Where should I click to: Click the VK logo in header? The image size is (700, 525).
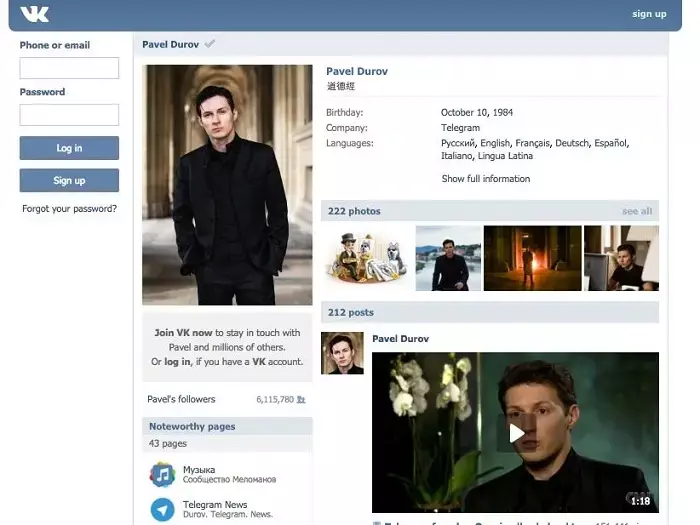click(x=34, y=14)
